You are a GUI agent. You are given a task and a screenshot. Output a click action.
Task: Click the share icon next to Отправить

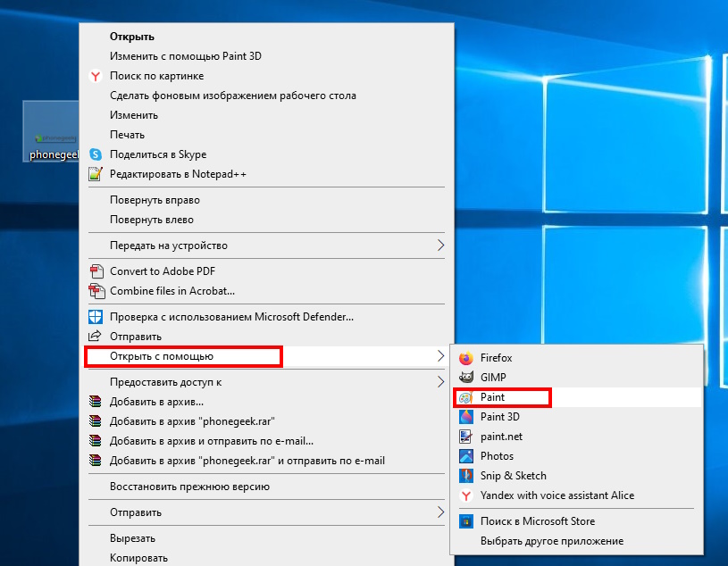[x=95, y=336]
